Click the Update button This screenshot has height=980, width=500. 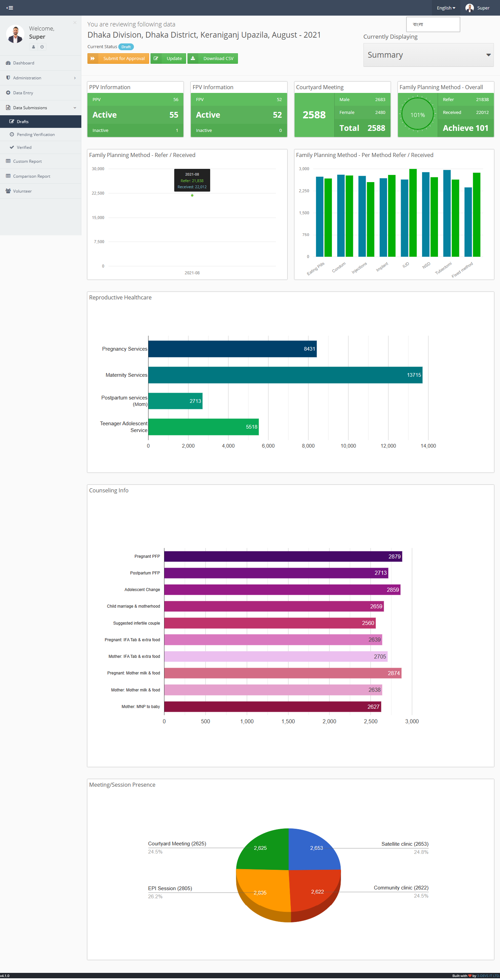168,58
